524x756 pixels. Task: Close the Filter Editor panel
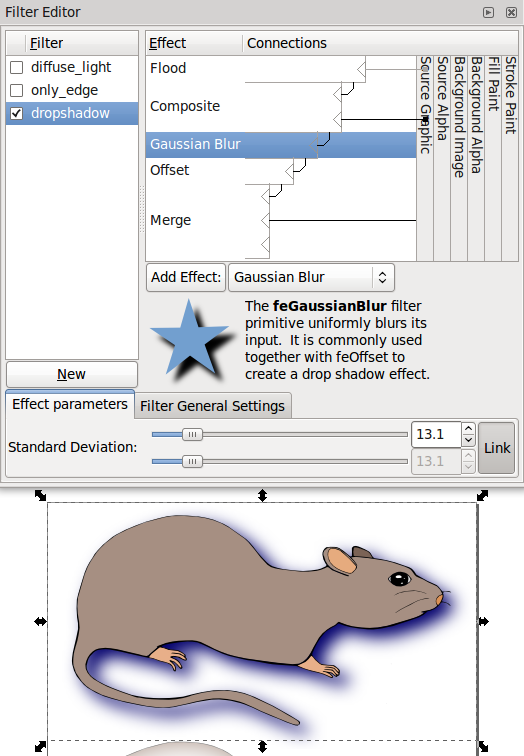tap(511, 13)
